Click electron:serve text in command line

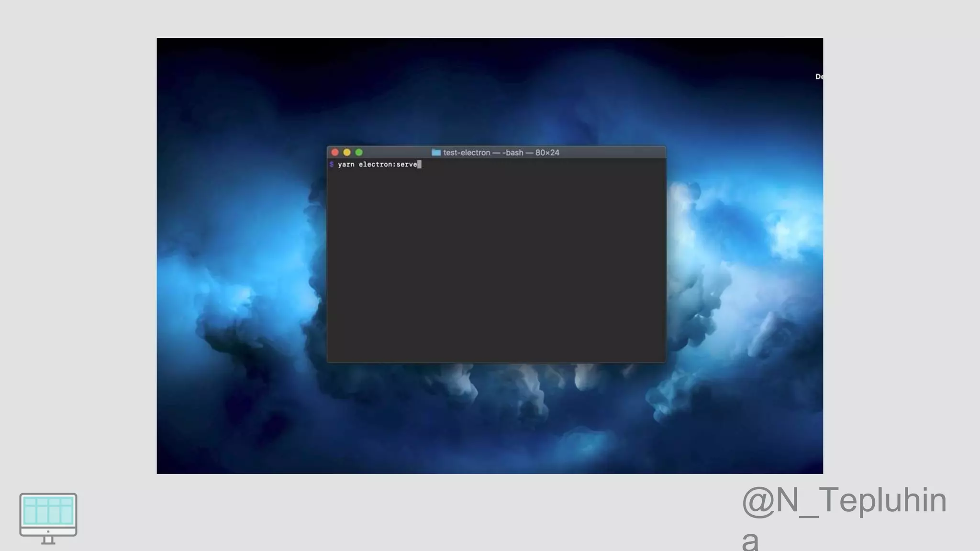click(x=388, y=165)
